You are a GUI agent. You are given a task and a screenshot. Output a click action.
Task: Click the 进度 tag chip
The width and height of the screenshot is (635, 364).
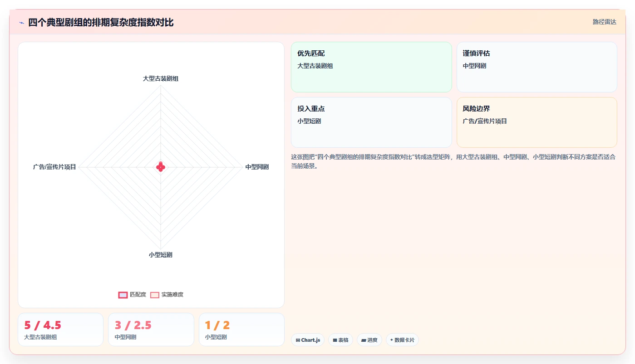(x=369, y=340)
